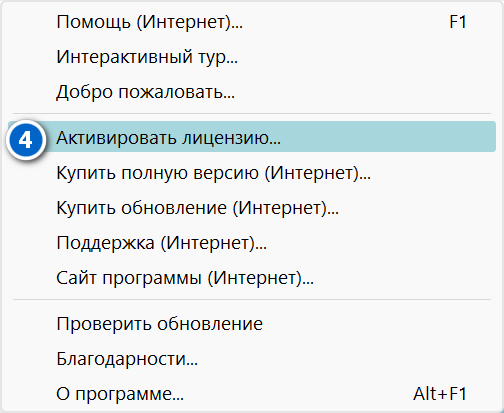Select "Купить обновление (Интернет)..." entry

click(252, 208)
